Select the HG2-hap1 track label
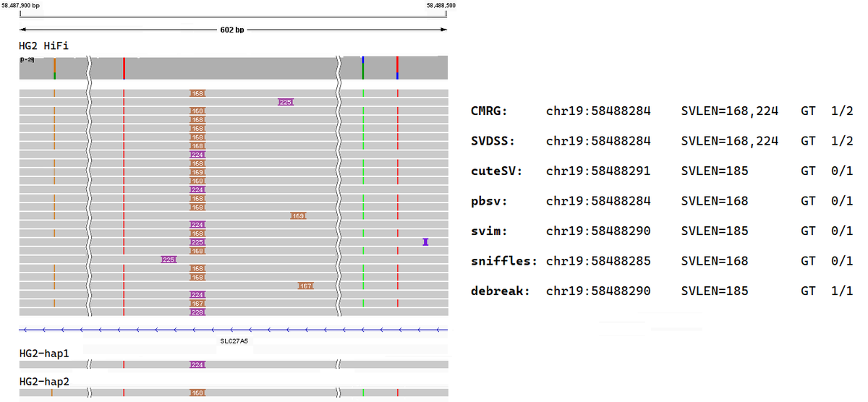This screenshot has height=402, width=868. (44, 354)
